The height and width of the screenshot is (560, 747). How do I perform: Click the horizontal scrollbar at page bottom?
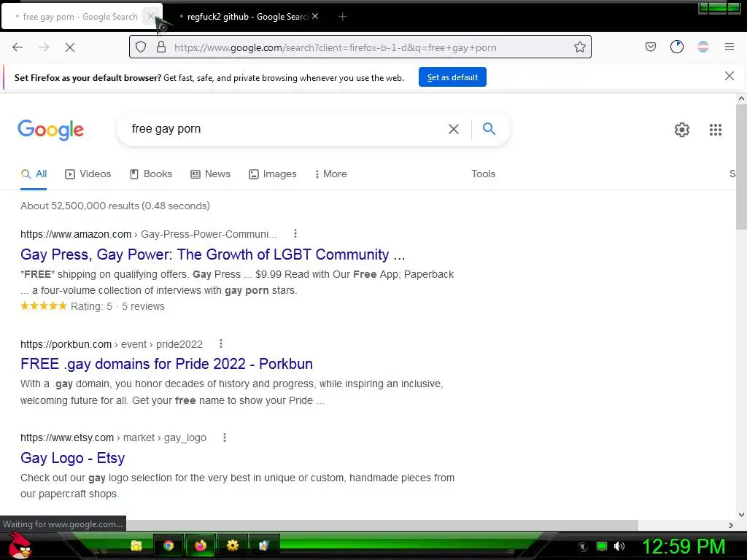382,525
